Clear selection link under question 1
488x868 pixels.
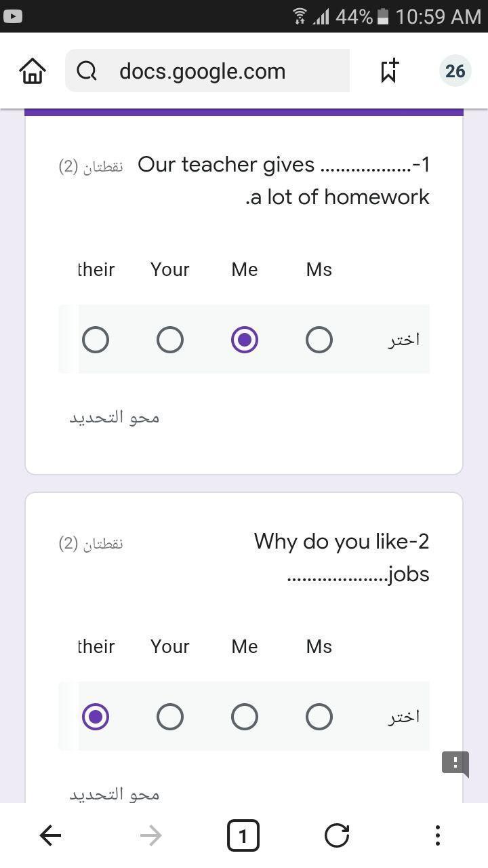114,417
